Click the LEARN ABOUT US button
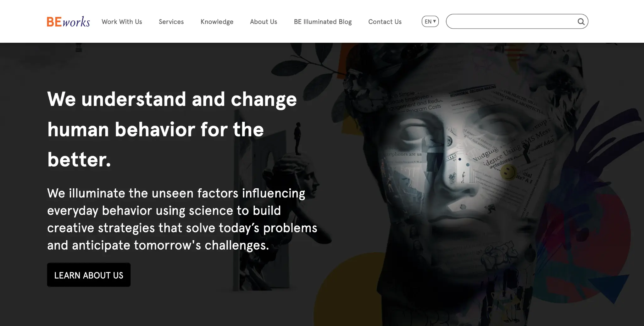Image resolution: width=644 pixels, height=326 pixels. pyautogui.click(x=89, y=275)
